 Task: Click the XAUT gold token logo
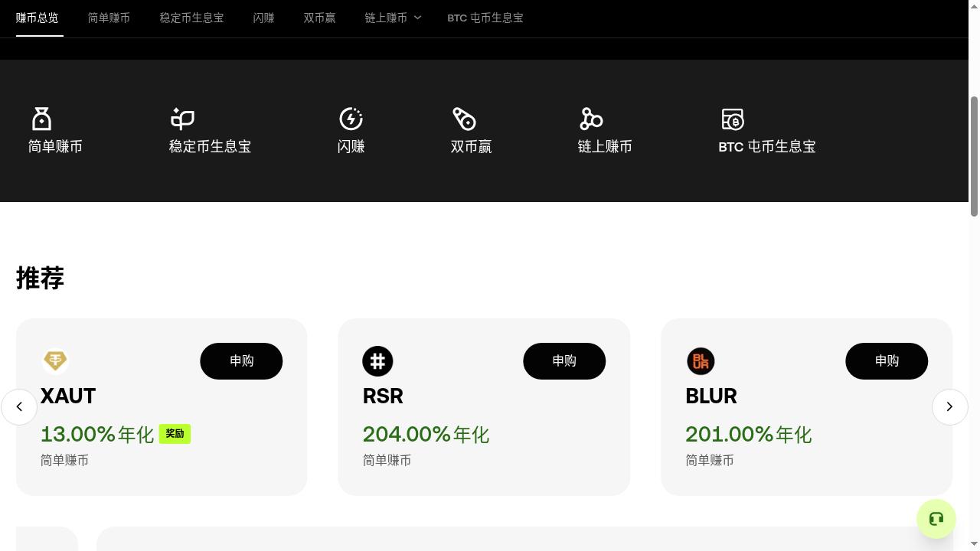tap(55, 360)
